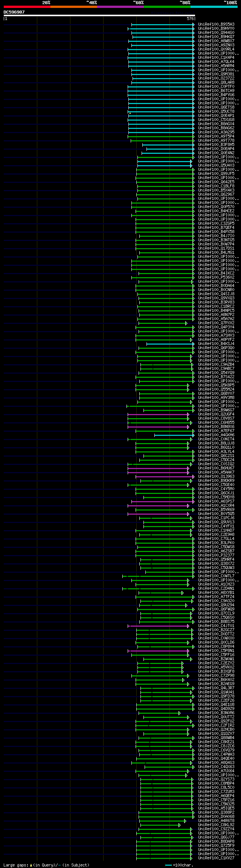
Task: Click hit label UniRef100_C8KL92
Action: pos(216,825)
